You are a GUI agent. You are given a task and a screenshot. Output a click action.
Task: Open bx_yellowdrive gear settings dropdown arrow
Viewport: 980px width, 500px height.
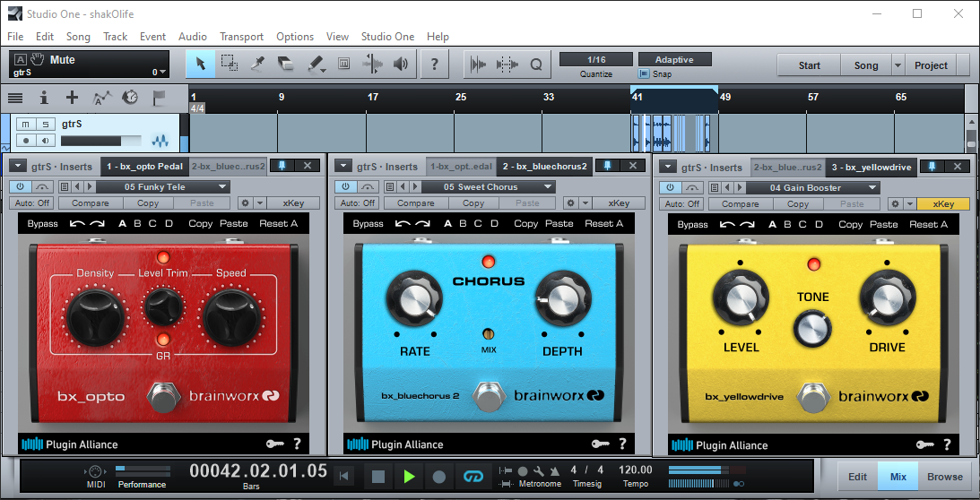pyautogui.click(x=910, y=203)
